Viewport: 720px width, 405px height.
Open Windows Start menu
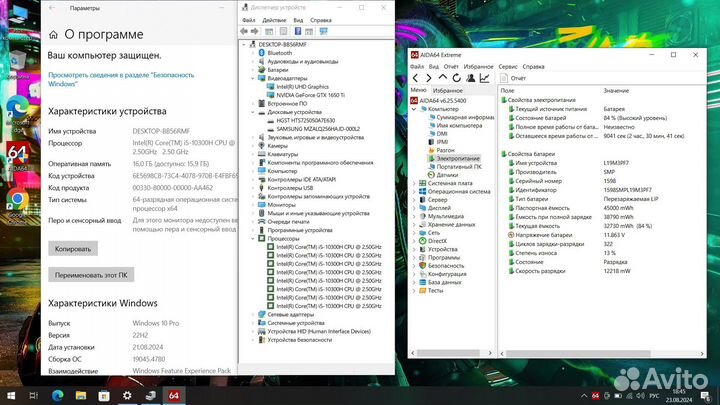click(x=11, y=395)
